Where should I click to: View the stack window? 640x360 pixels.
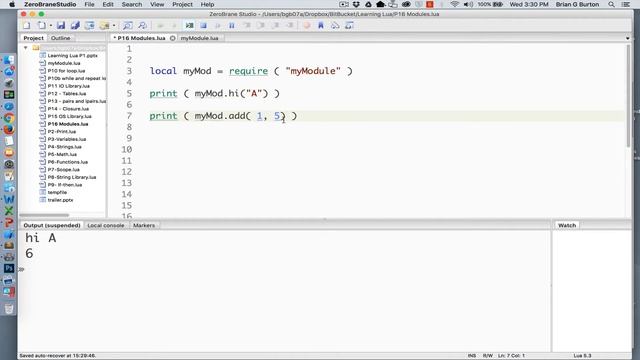tap(335, 26)
